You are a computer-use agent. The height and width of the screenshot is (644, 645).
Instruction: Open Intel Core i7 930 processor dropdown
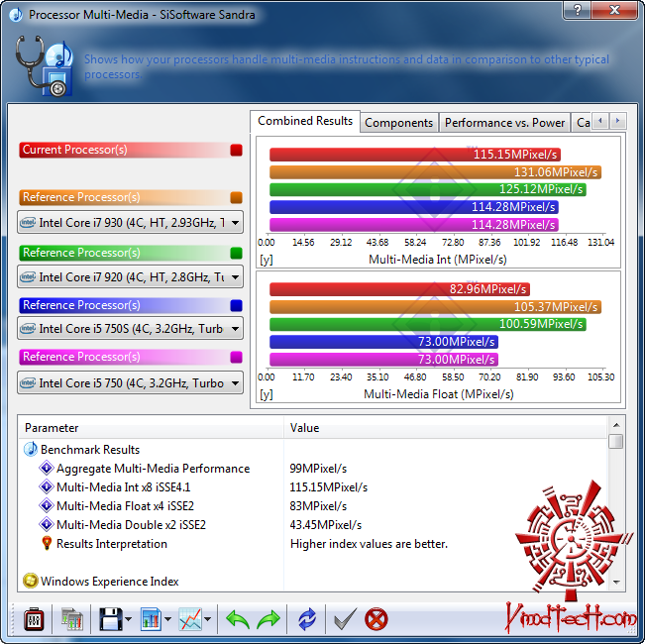click(x=130, y=223)
